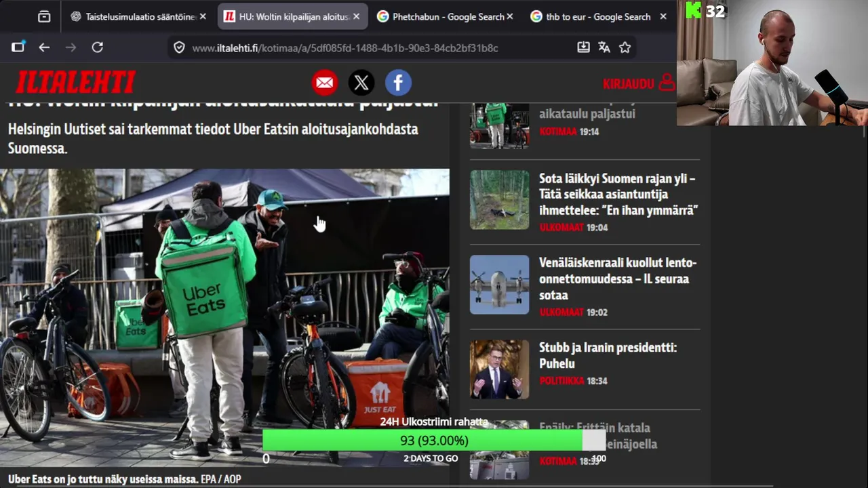868x488 pixels.
Task: Click the forest thumbnail of Sota läikkyi story
Action: click(500, 200)
